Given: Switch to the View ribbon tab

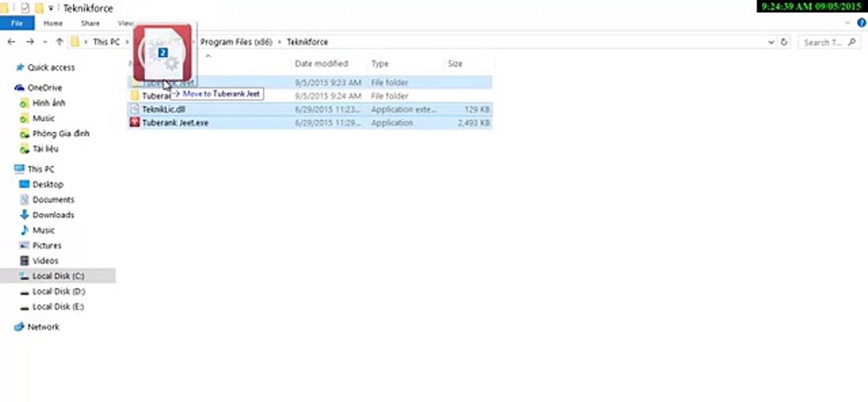Looking at the screenshot, I should point(125,23).
